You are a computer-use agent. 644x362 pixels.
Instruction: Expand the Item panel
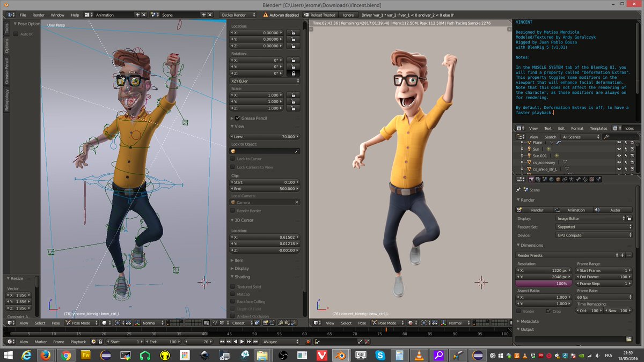tap(239, 260)
